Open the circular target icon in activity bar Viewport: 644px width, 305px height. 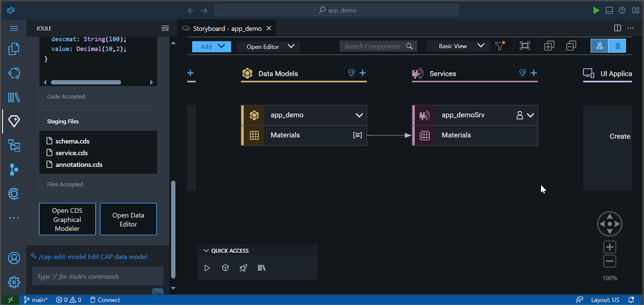[x=14, y=194]
